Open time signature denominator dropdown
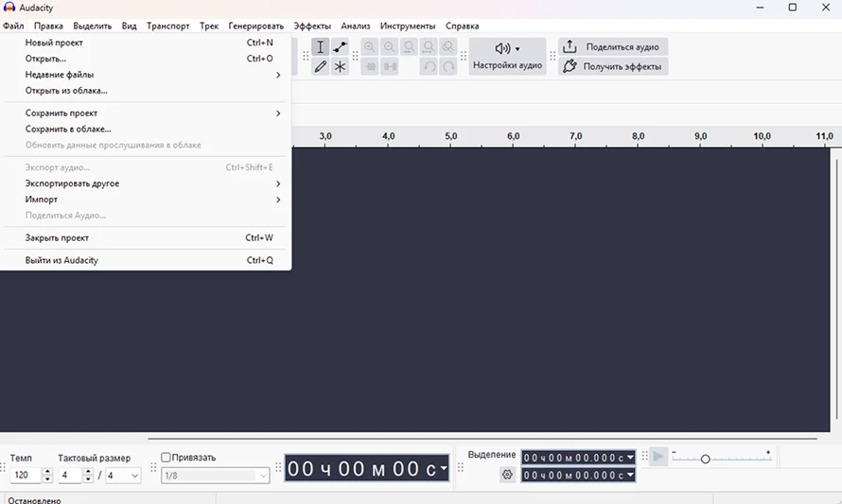The width and height of the screenshot is (842, 504). tap(123, 476)
